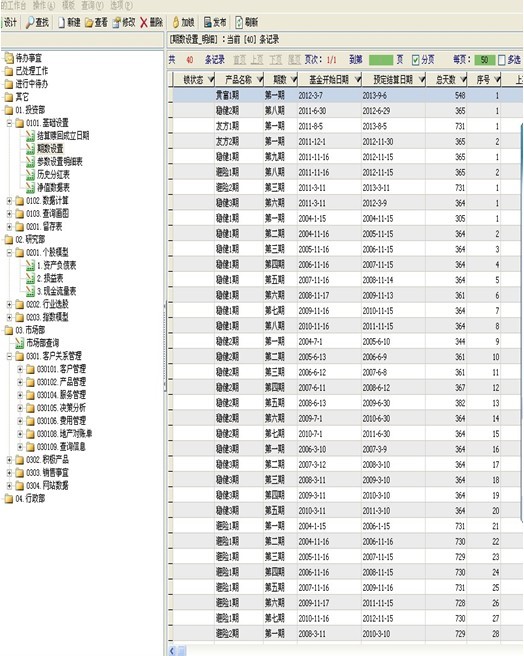Click the 新建 new record icon
Viewport: 524px width, 656px height.
(62, 22)
